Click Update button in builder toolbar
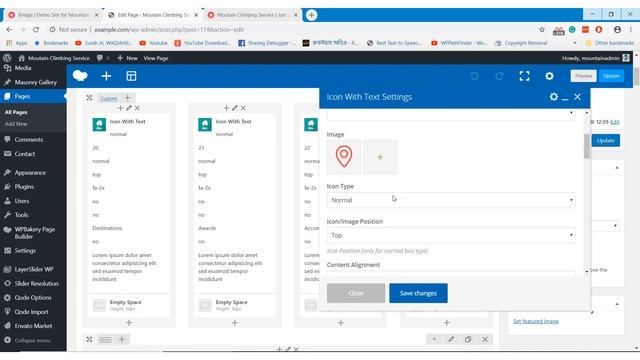The width and height of the screenshot is (640, 360). coord(611,76)
